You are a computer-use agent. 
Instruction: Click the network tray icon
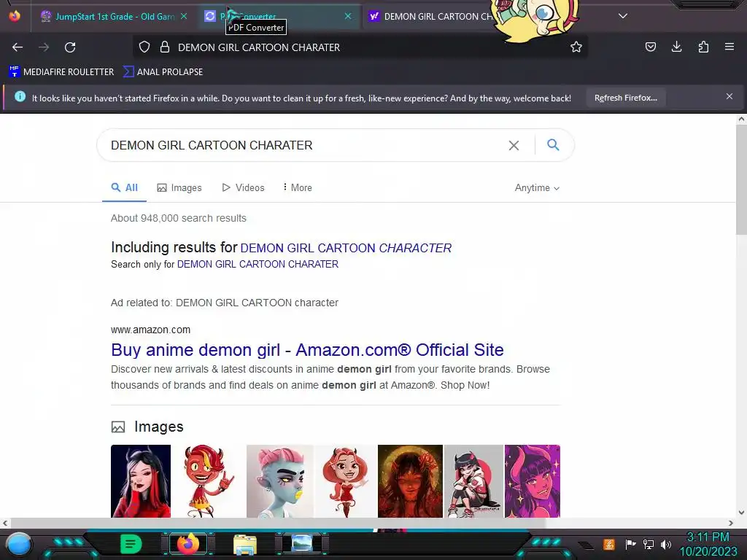[x=649, y=545]
